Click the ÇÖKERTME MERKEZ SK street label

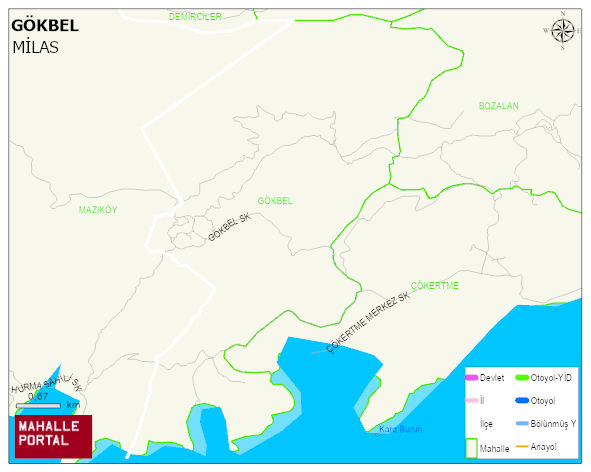368,322
